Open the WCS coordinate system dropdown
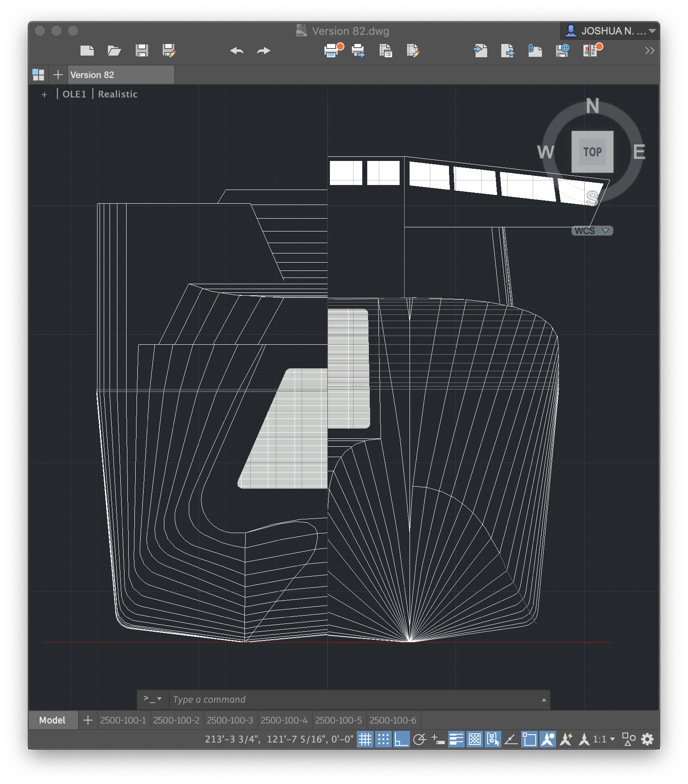Screen dimensions: 688x784 (592, 231)
